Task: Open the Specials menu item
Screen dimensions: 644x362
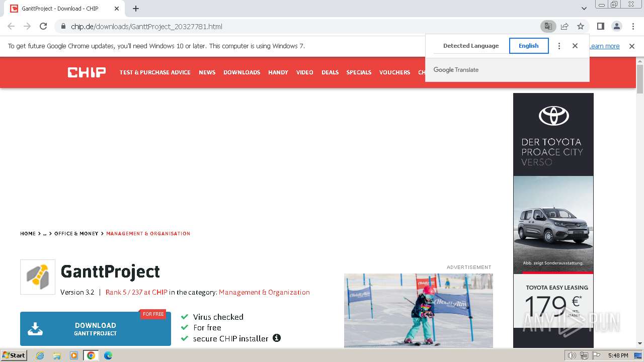Action: [359, 72]
